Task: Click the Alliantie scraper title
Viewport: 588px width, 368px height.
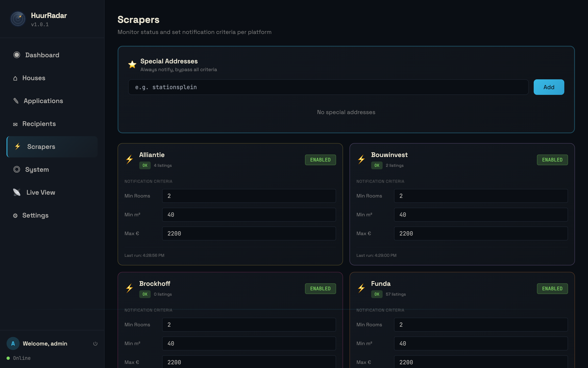Action: pos(152,155)
